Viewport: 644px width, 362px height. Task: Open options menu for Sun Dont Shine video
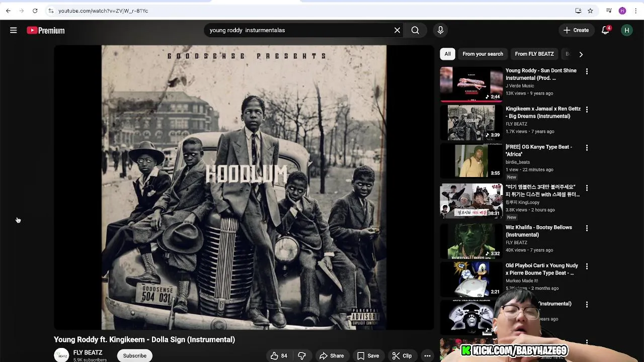(x=587, y=71)
